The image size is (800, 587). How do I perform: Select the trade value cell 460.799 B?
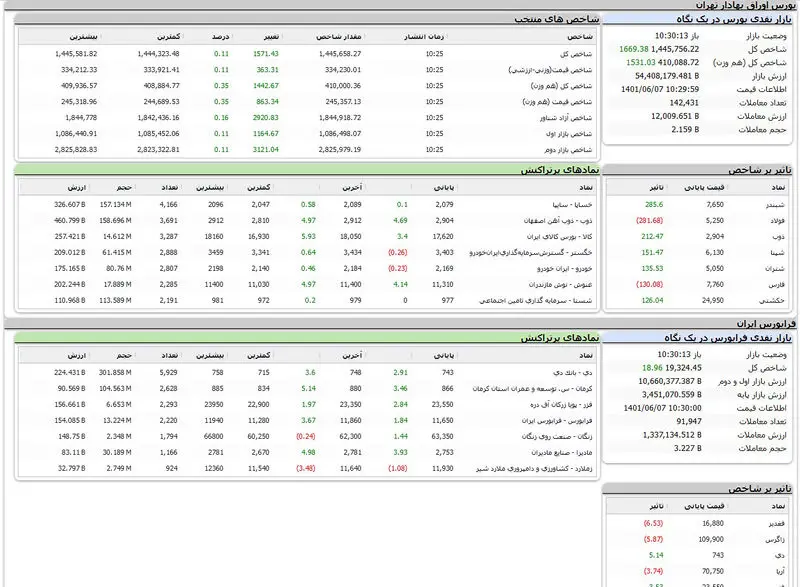pos(69,220)
